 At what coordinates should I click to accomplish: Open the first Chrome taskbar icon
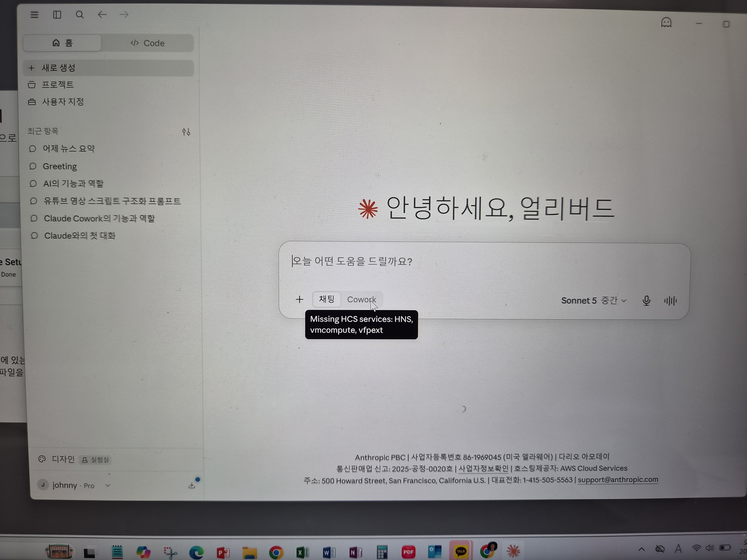[276, 553]
